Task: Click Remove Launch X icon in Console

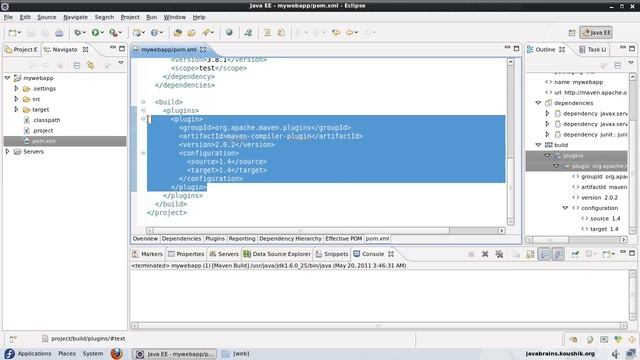Action: [x=485, y=254]
